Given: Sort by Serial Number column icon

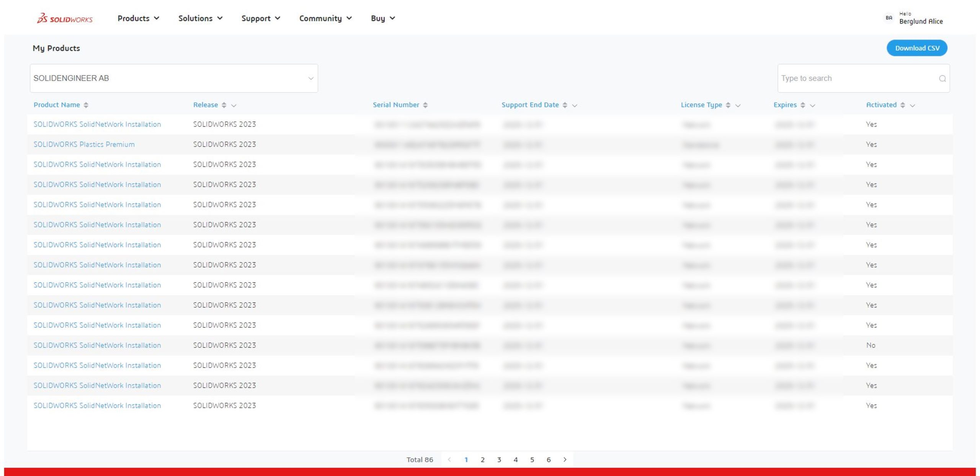Looking at the screenshot, I should [x=425, y=105].
